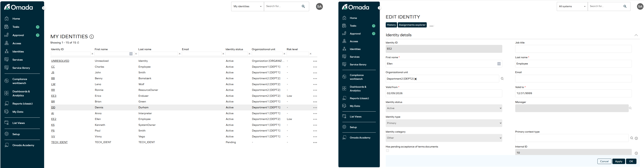
Task: Open Manager lookup magnifier
Action: pyautogui.click(x=630, y=108)
